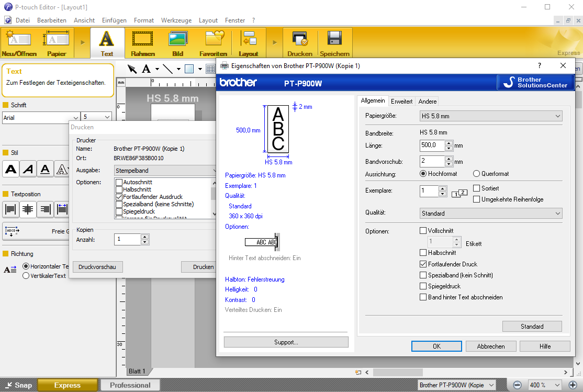Image resolution: width=583 pixels, height=392 pixels.
Task: Uncheck Fortlaufender Druck option
Action: [x=423, y=264]
